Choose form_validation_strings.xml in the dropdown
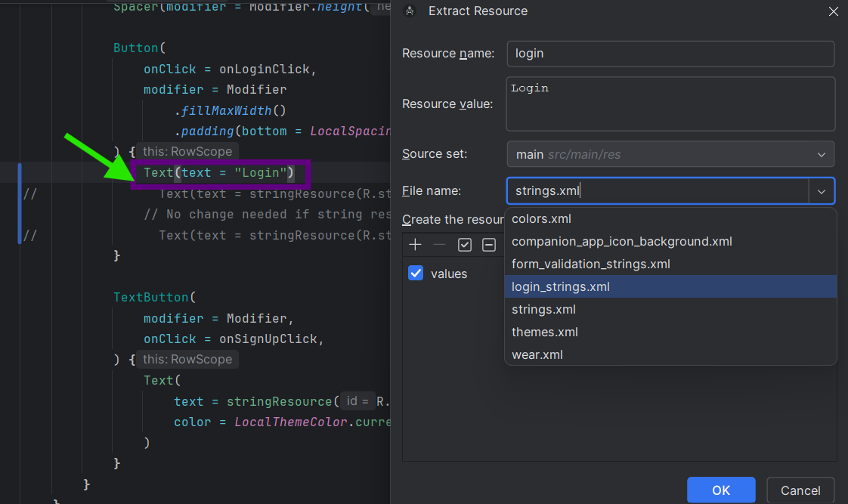The image size is (848, 504). point(670,264)
